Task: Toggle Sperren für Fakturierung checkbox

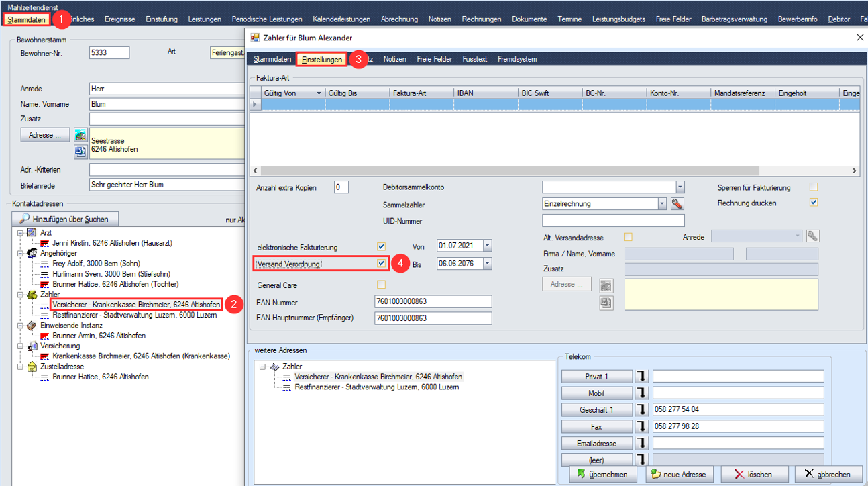Action: (x=814, y=187)
